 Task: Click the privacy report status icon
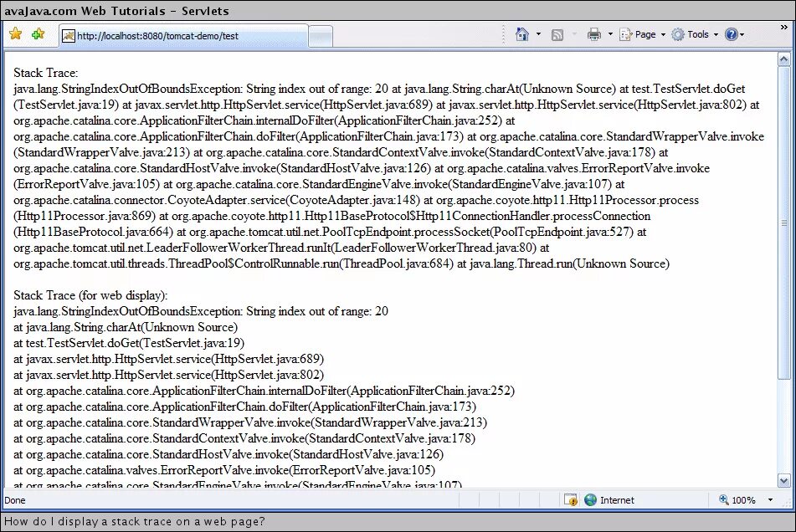click(571, 500)
